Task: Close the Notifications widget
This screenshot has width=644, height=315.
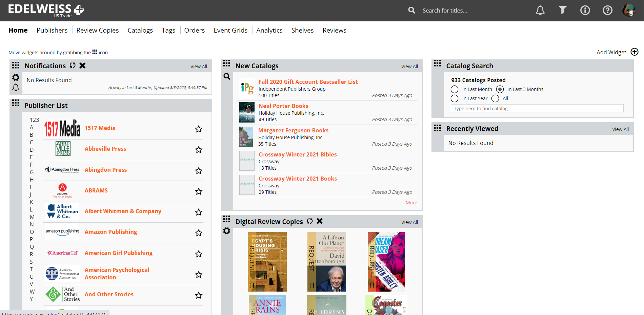Action: coord(82,66)
